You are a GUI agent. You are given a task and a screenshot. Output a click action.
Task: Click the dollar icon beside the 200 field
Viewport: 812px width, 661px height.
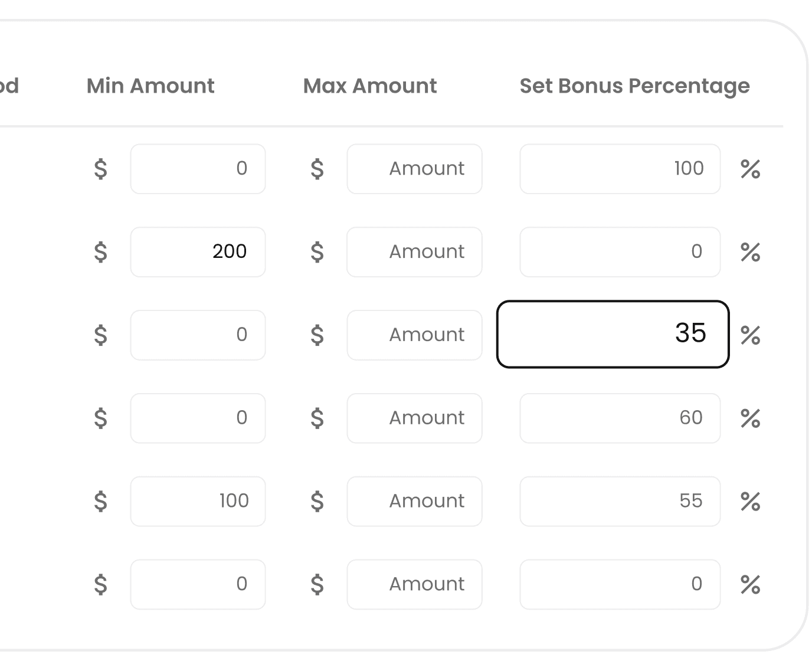click(101, 252)
